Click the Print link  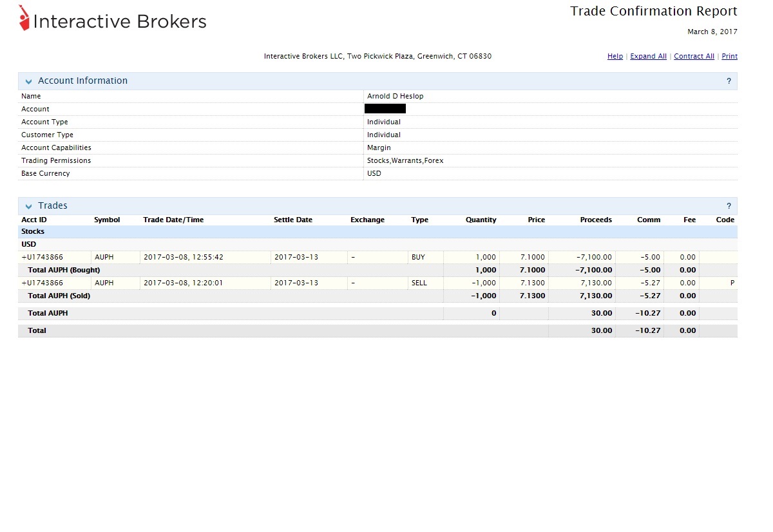pos(729,57)
